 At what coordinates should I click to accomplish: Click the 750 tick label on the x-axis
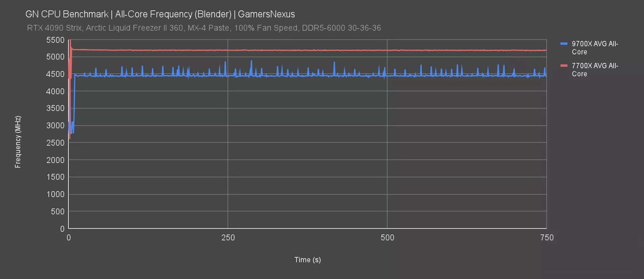tap(547, 238)
